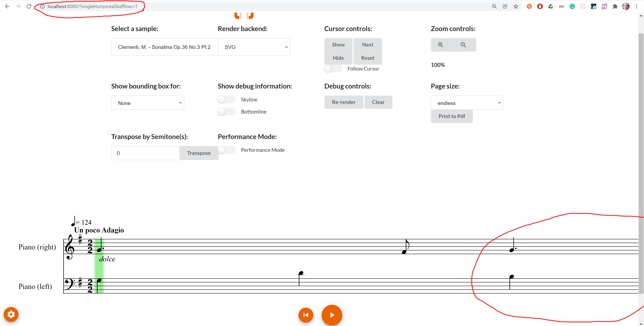Enable Performance Mode
This screenshot has height=326, width=644.
coord(227,150)
